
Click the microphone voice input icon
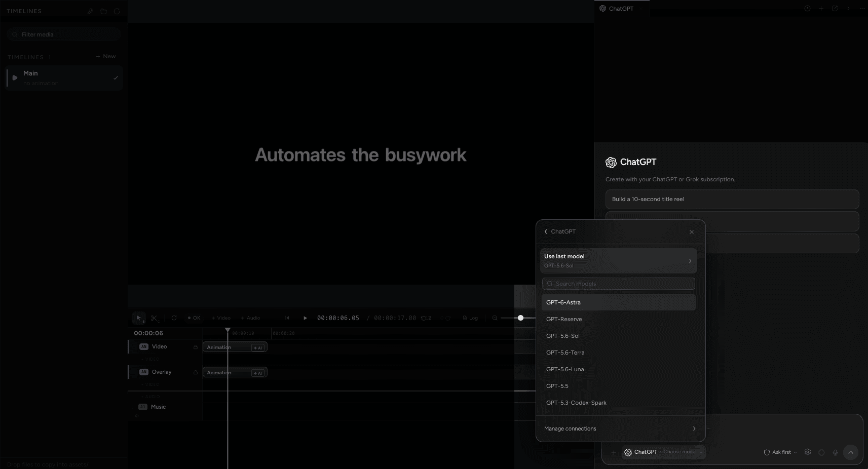click(x=835, y=453)
